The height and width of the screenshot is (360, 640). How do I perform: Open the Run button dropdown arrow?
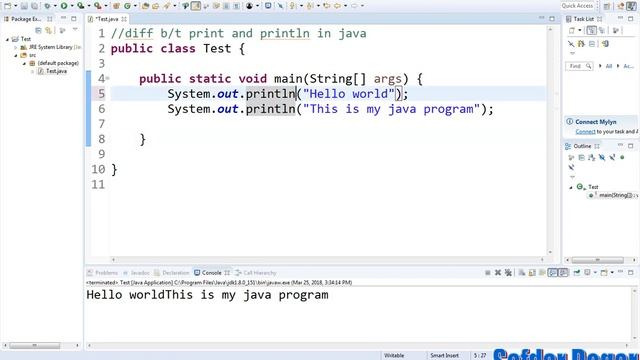(72, 6)
